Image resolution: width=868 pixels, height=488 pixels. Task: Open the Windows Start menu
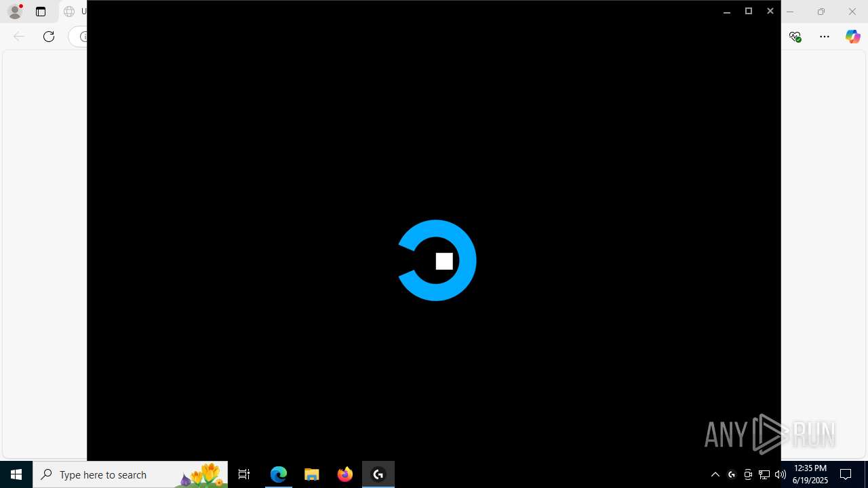point(16,474)
